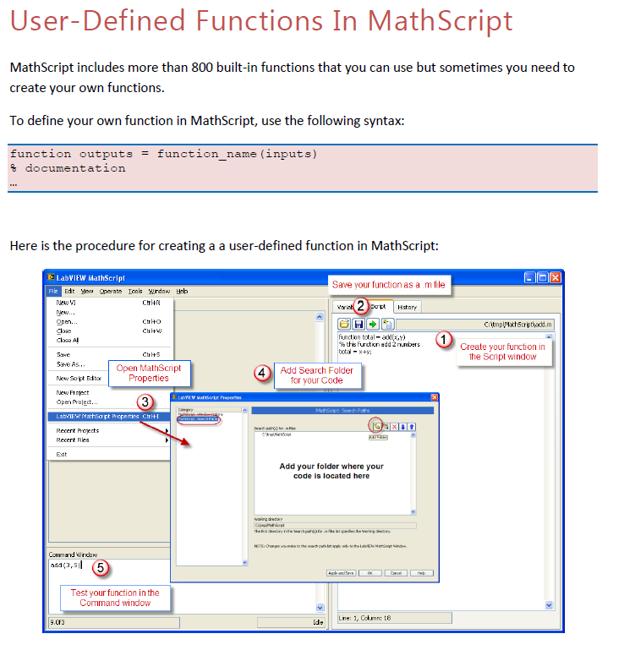The height and width of the screenshot is (672, 624).
Task: Open the View menu
Action: coord(87,291)
